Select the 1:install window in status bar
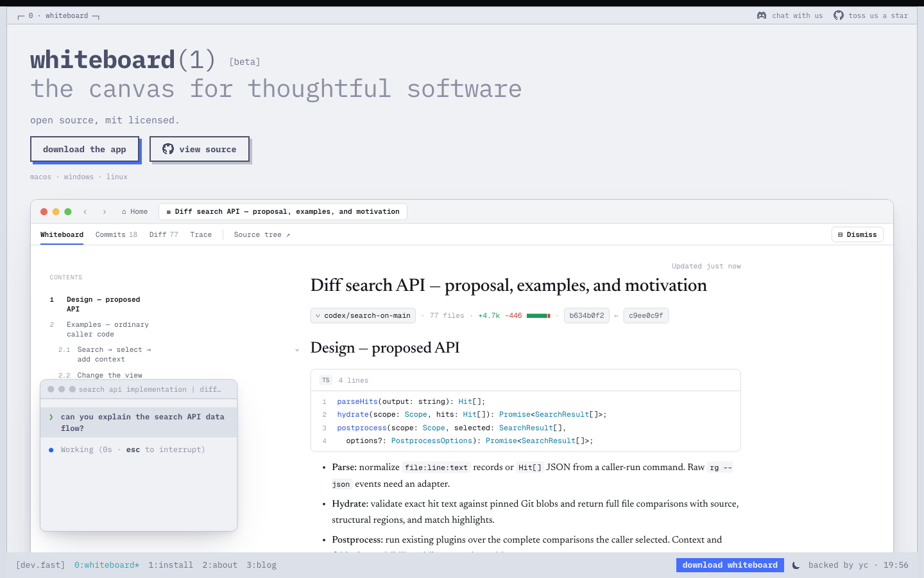Screen dimensions: 924x578 click(171, 565)
